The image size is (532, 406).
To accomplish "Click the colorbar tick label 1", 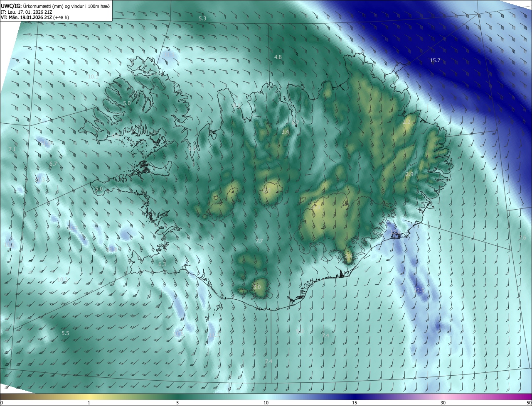I will coord(89,403).
